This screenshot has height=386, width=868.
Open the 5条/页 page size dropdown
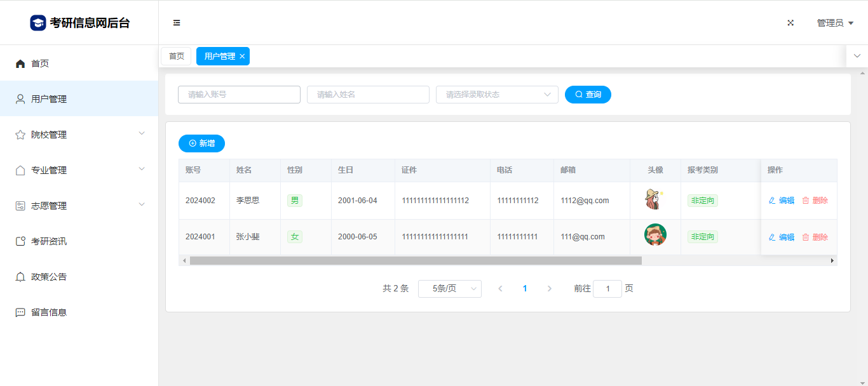449,289
